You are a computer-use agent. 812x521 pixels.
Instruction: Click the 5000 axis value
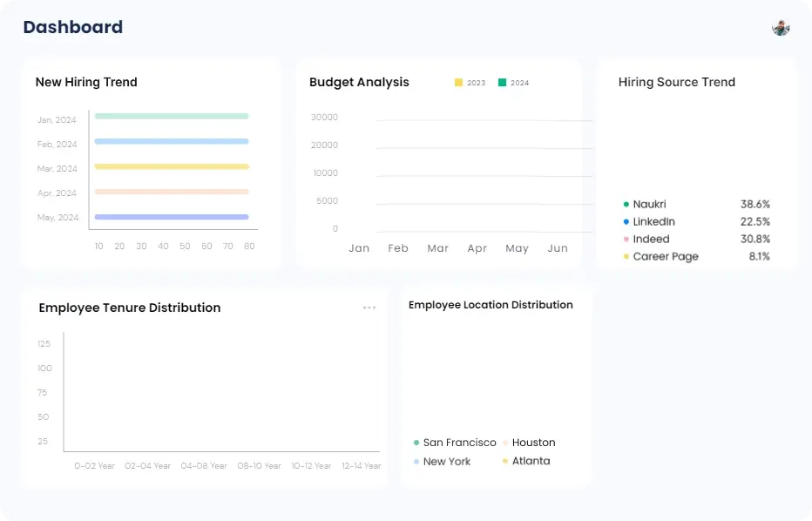(x=327, y=201)
